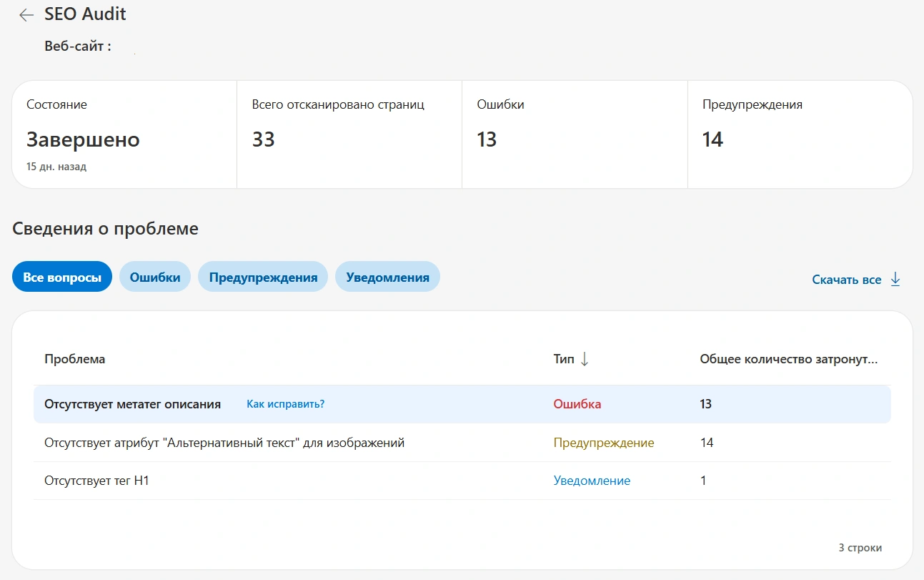Click the 15 дн. назад timestamp
Screen dimensions: 924x580
pos(56,167)
